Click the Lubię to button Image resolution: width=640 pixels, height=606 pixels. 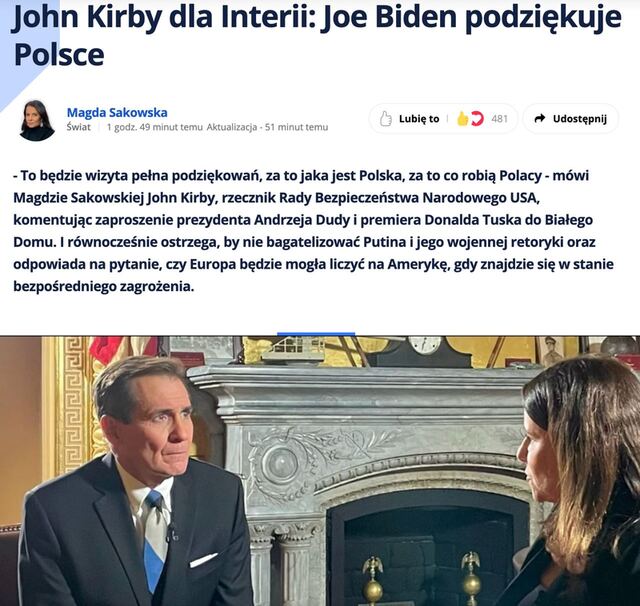coord(408,119)
